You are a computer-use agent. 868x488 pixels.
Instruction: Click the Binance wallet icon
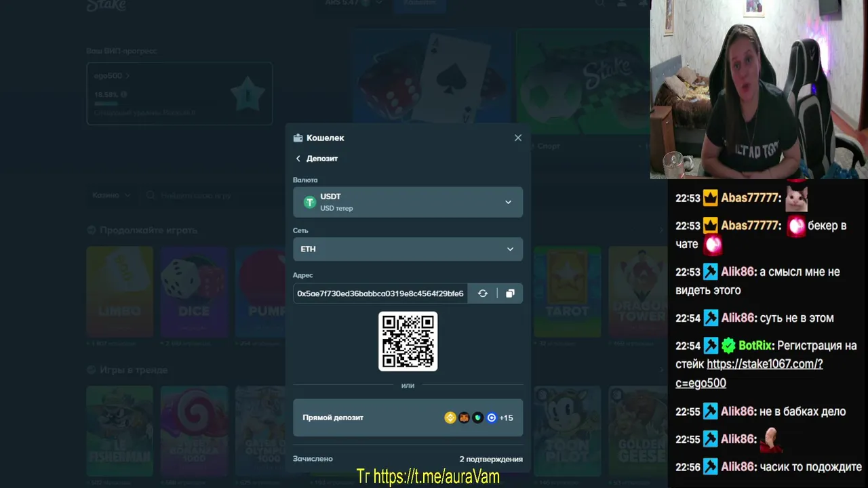[450, 418]
